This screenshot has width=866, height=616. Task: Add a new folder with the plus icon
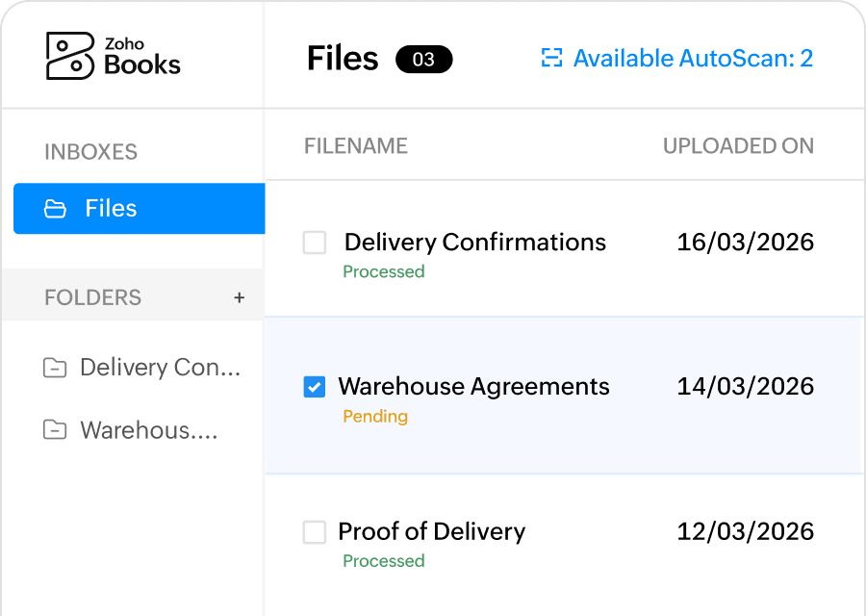[240, 297]
